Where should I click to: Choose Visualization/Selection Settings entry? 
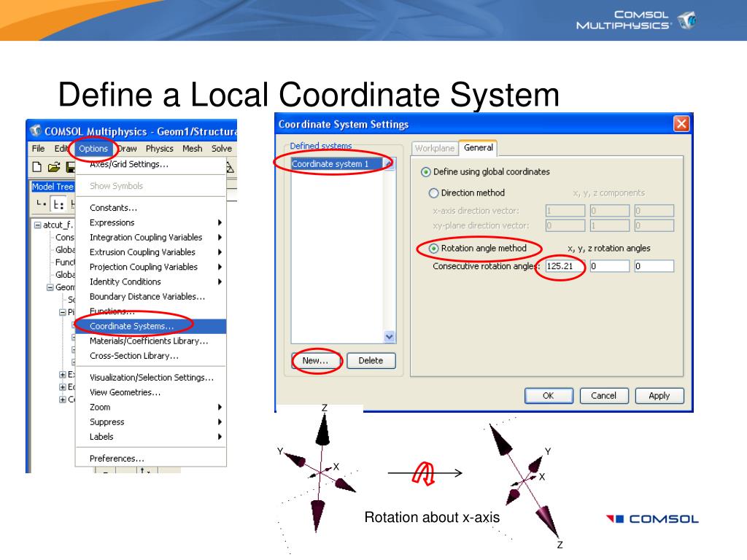150,377
